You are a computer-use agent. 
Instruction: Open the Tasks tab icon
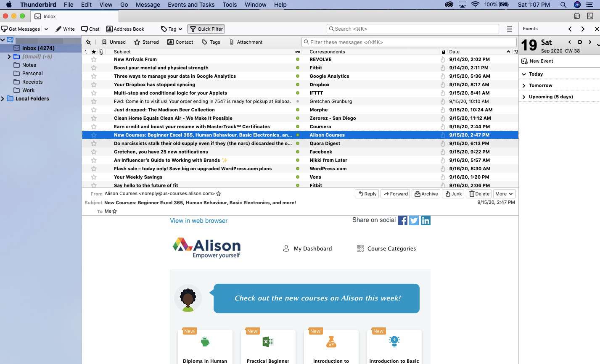tap(590, 16)
